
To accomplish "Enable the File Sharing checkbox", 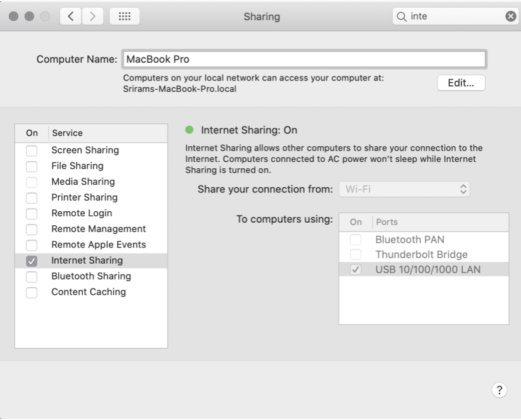I will tap(32, 166).
